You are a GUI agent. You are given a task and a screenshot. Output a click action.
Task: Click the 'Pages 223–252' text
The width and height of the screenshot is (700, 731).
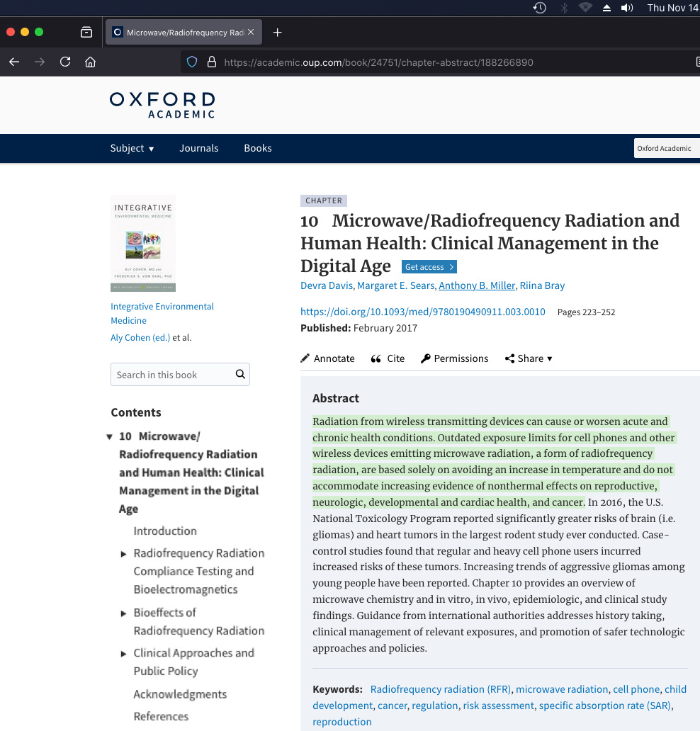coord(586,312)
